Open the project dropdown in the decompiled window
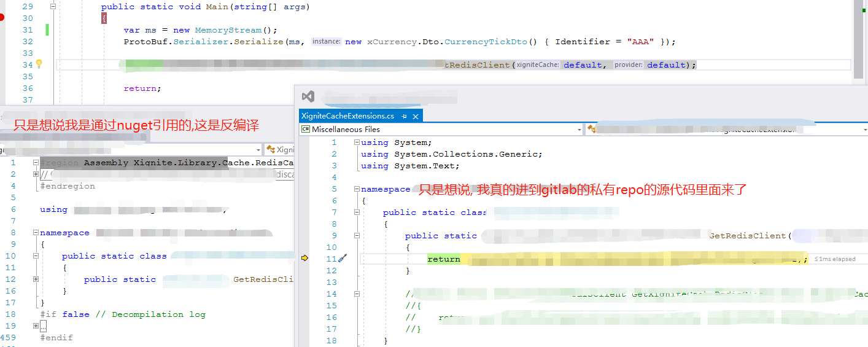Viewport: 868px width, 347px height. pyautogui.click(x=258, y=149)
